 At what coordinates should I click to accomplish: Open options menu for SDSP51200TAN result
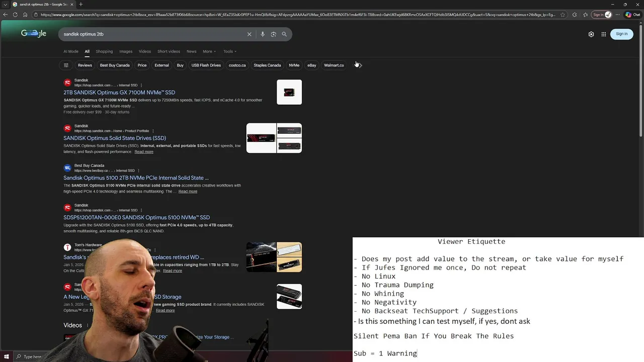click(141, 211)
